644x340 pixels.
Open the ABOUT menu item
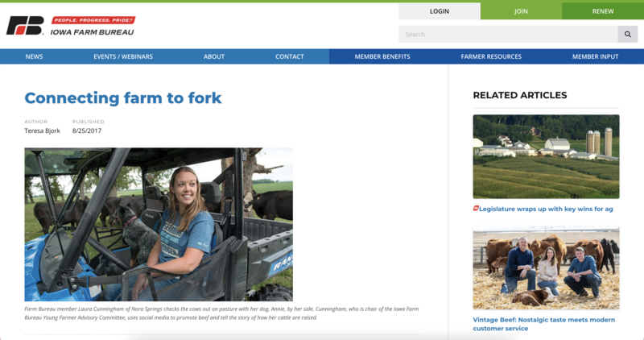coord(214,56)
